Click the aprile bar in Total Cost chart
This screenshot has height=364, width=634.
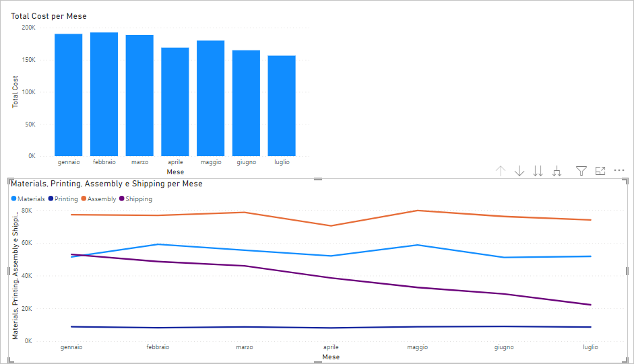[175, 102]
